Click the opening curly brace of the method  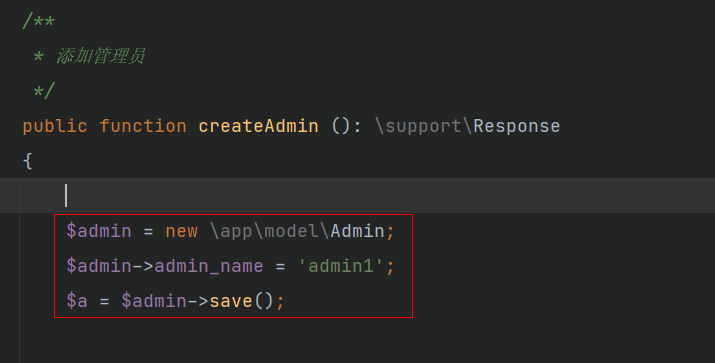point(28,161)
